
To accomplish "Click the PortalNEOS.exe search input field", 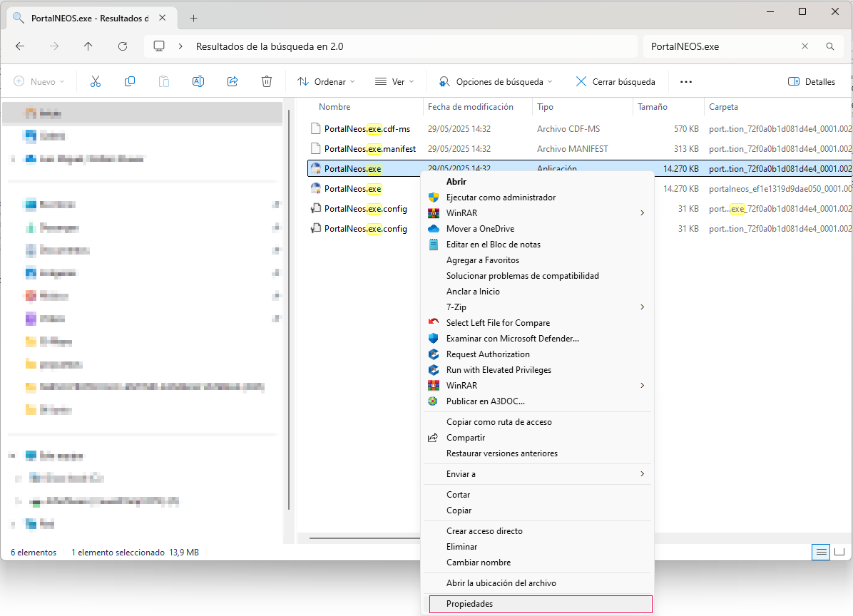I will 721,46.
